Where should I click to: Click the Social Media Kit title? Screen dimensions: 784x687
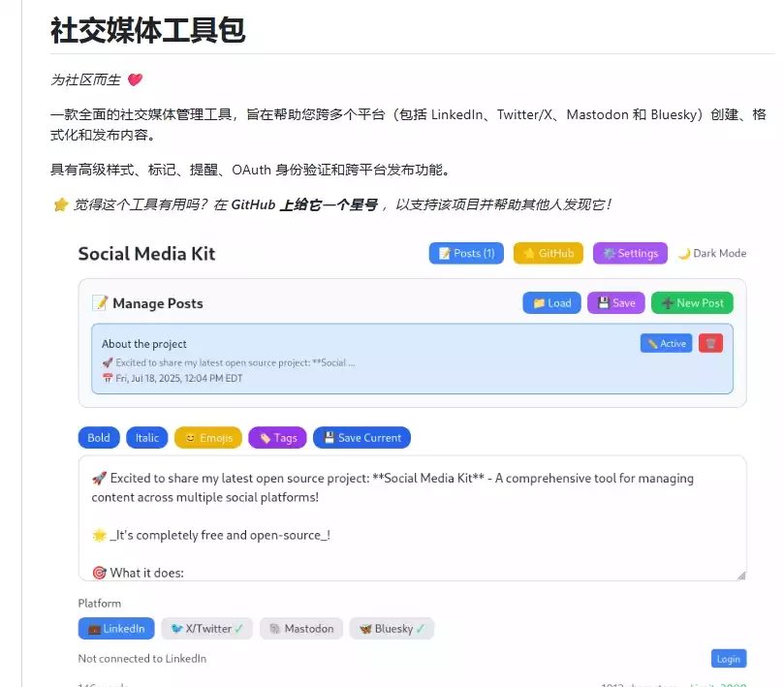(x=146, y=254)
